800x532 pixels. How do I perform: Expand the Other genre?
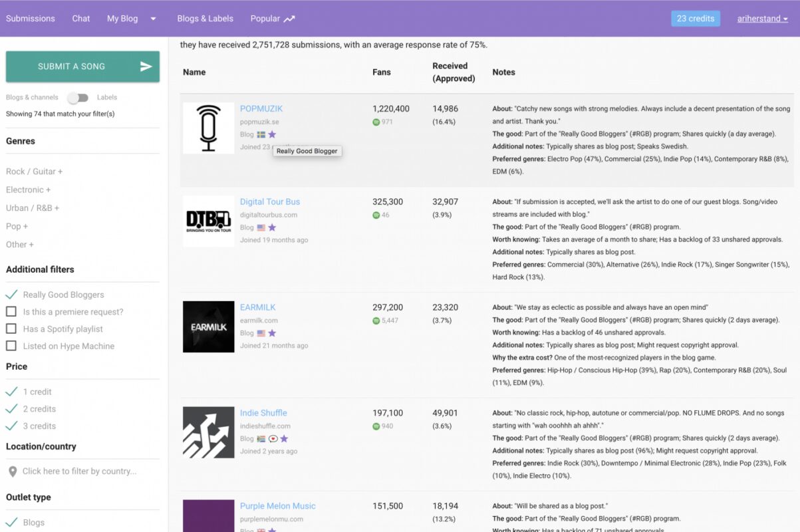(x=20, y=245)
